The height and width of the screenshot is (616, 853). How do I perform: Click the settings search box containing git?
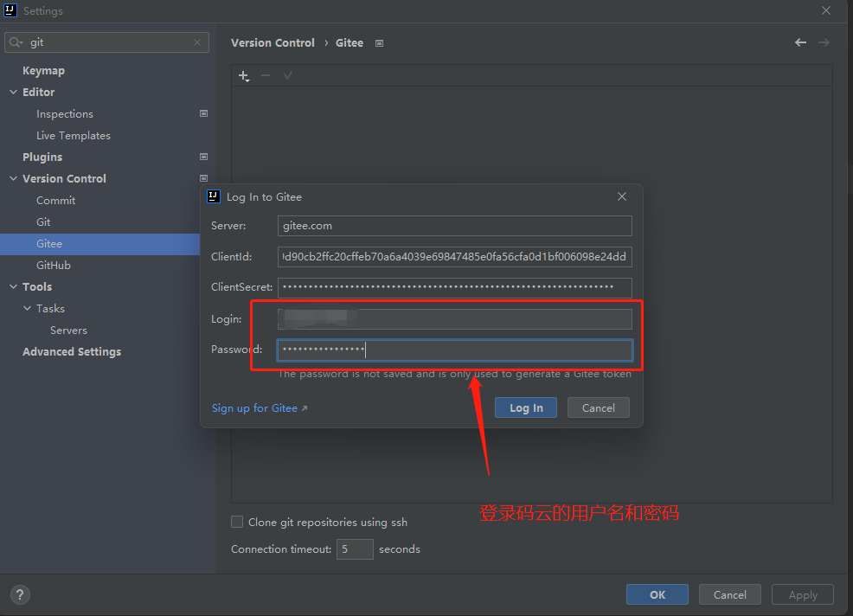[x=106, y=42]
